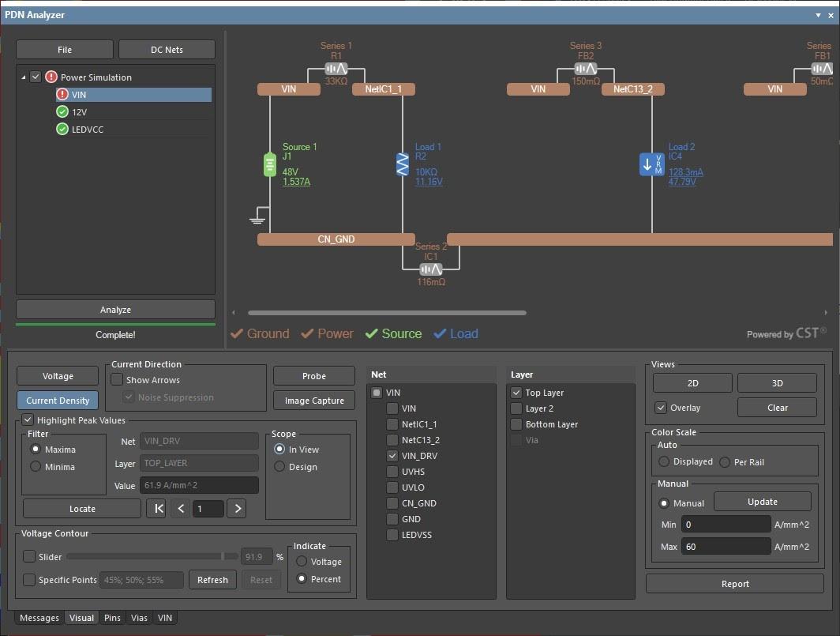840x636 pixels.
Task: Select the Design scope option
Action: coord(279,467)
